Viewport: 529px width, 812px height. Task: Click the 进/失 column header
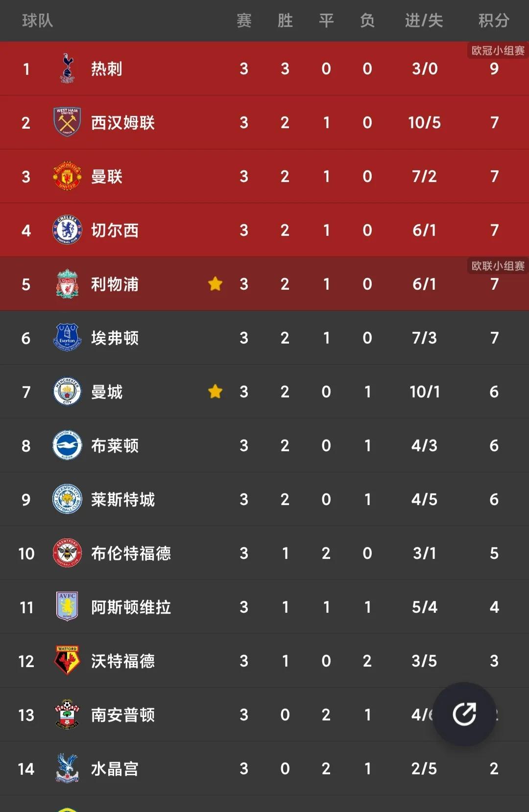click(x=424, y=21)
